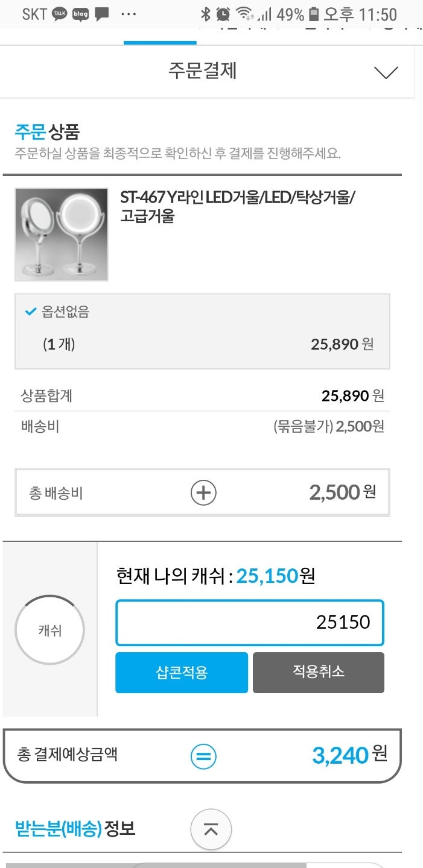Collapse the 받는분(배송) 정보 section
Image resolution: width=423 pixels, height=868 pixels.
click(211, 829)
